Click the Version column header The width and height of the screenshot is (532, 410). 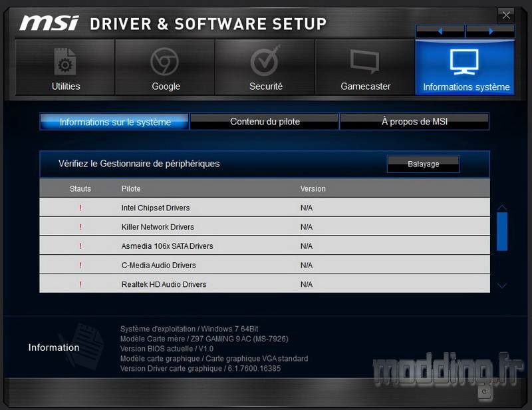coord(313,189)
